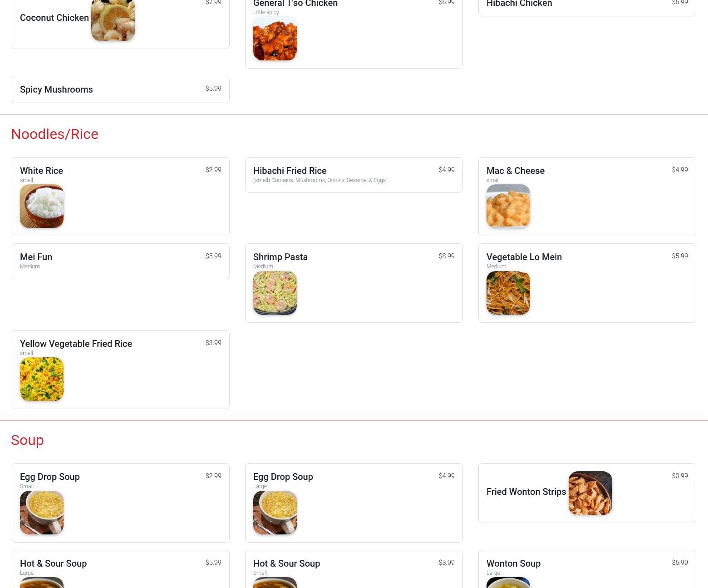Select the Wonton Soup large item
The height and width of the screenshot is (588, 708).
pyautogui.click(x=587, y=569)
